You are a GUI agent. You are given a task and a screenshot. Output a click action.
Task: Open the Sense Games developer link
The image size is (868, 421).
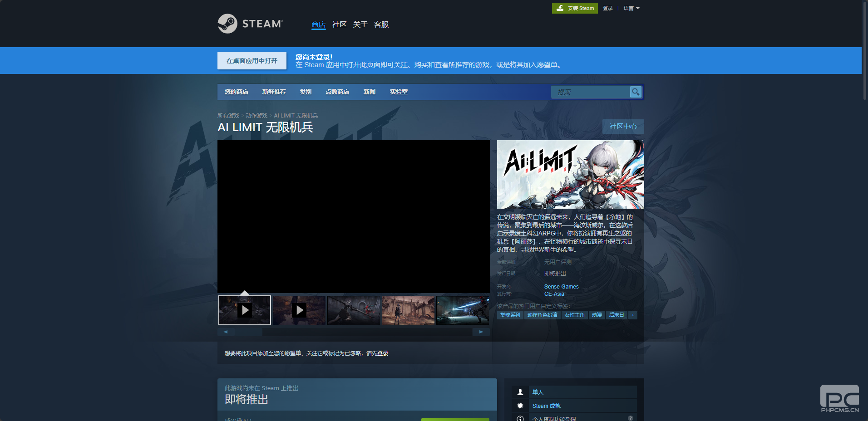(x=562, y=287)
